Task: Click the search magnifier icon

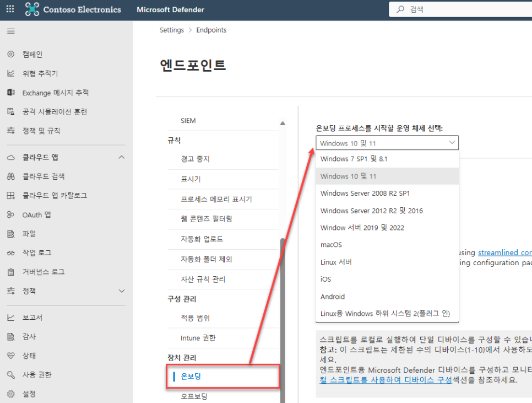Action: [x=400, y=9]
